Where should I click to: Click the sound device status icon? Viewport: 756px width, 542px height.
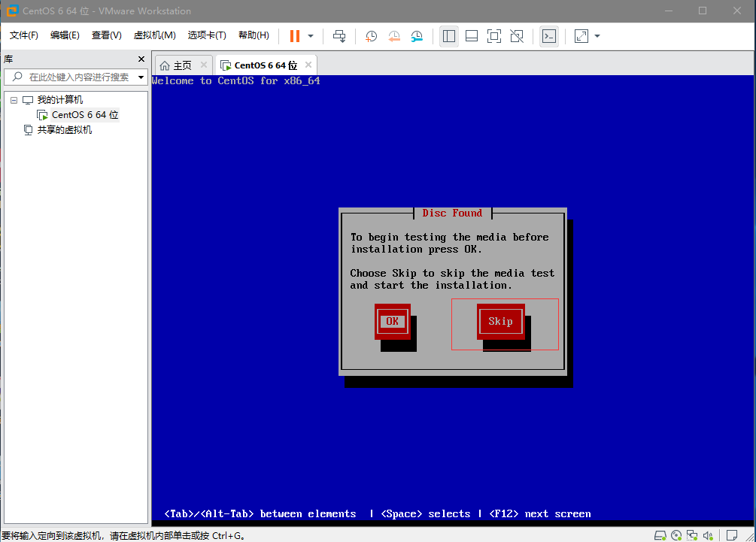pos(708,535)
